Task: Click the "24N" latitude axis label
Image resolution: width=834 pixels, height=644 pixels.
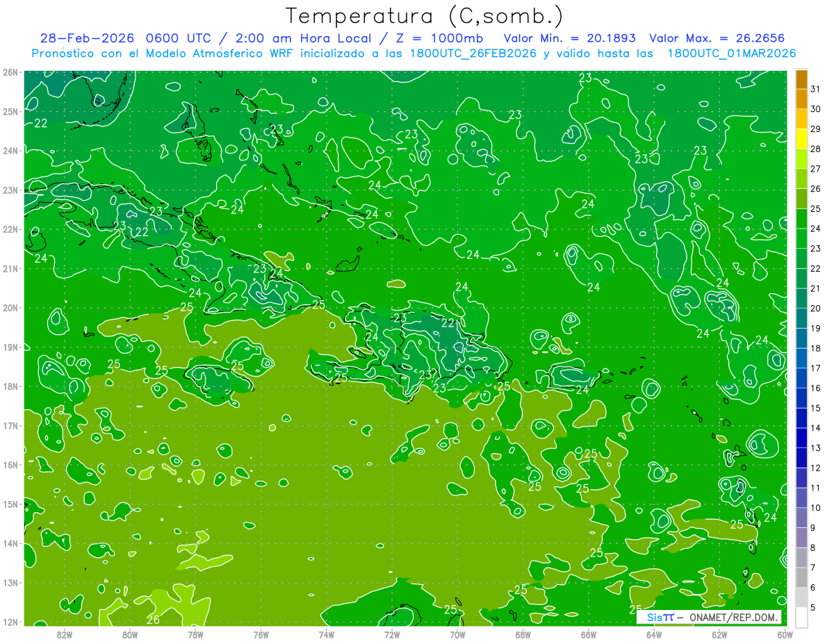Action: click(10, 151)
